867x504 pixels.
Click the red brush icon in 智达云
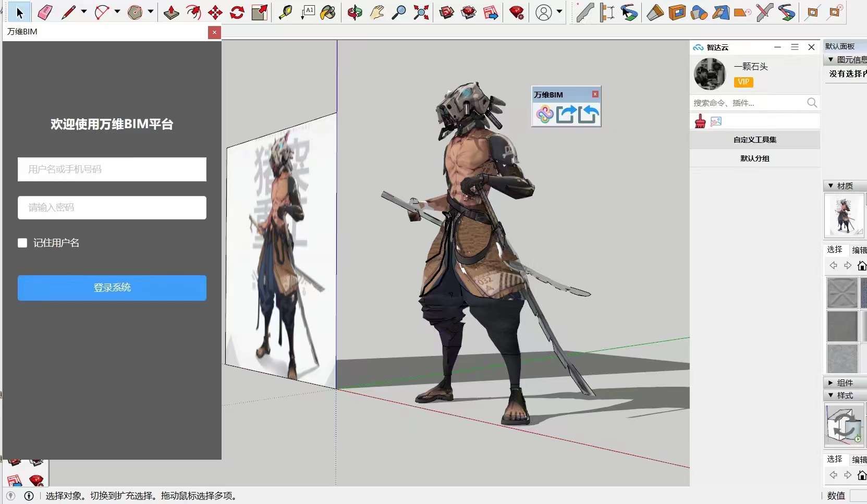tap(700, 121)
